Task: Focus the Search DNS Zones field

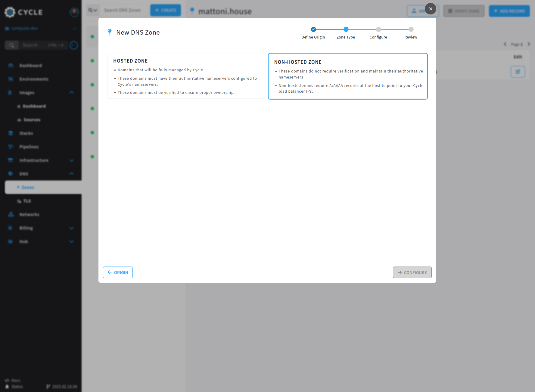Action: point(124,10)
